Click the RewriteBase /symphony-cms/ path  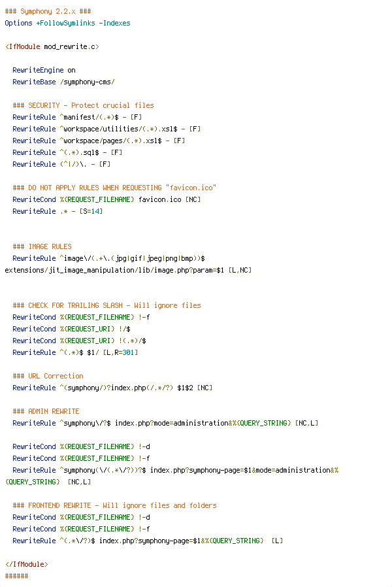87,82
